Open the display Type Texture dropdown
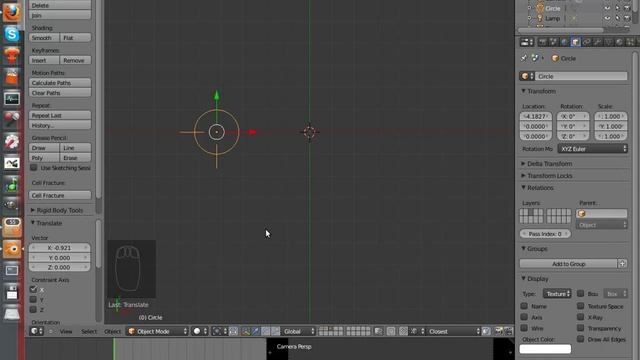Image resolution: width=640 pixels, height=360 pixels. click(557, 294)
